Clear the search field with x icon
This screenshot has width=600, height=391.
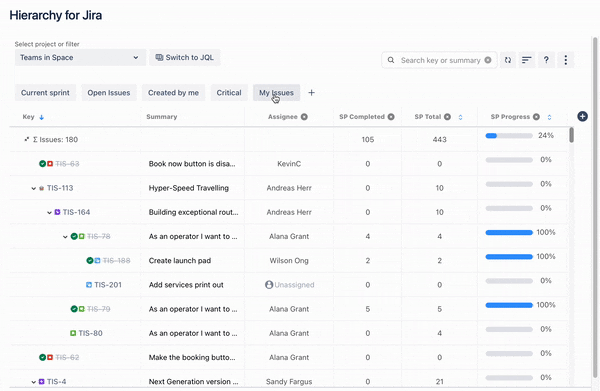(488, 60)
